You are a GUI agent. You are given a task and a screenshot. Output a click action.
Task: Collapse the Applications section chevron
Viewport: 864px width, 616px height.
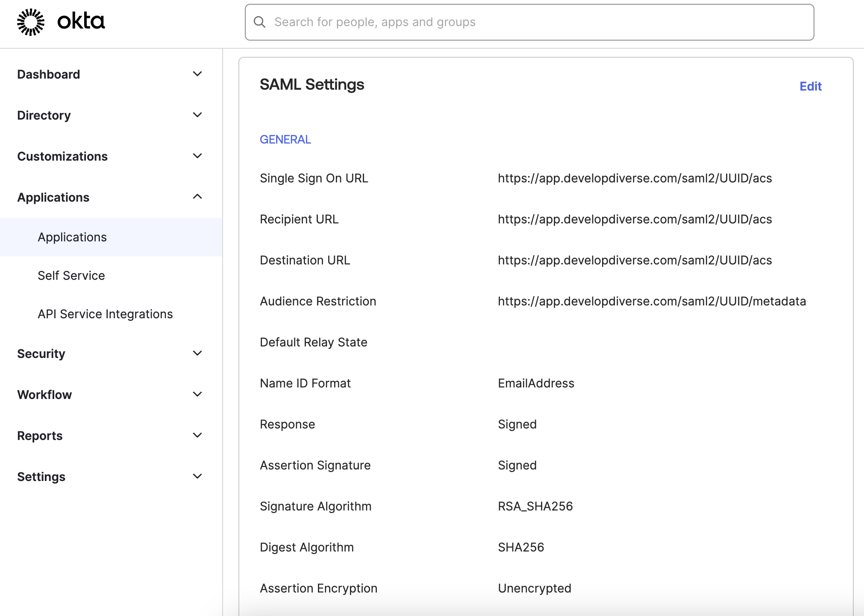pos(197,197)
